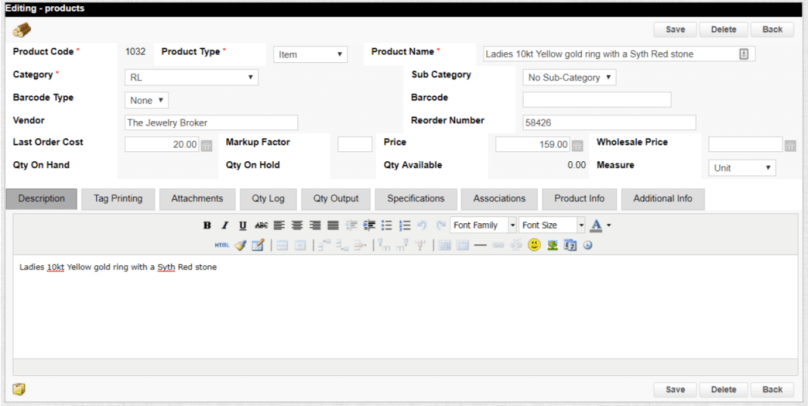Open calculator beside Last Order Cost

click(x=206, y=145)
